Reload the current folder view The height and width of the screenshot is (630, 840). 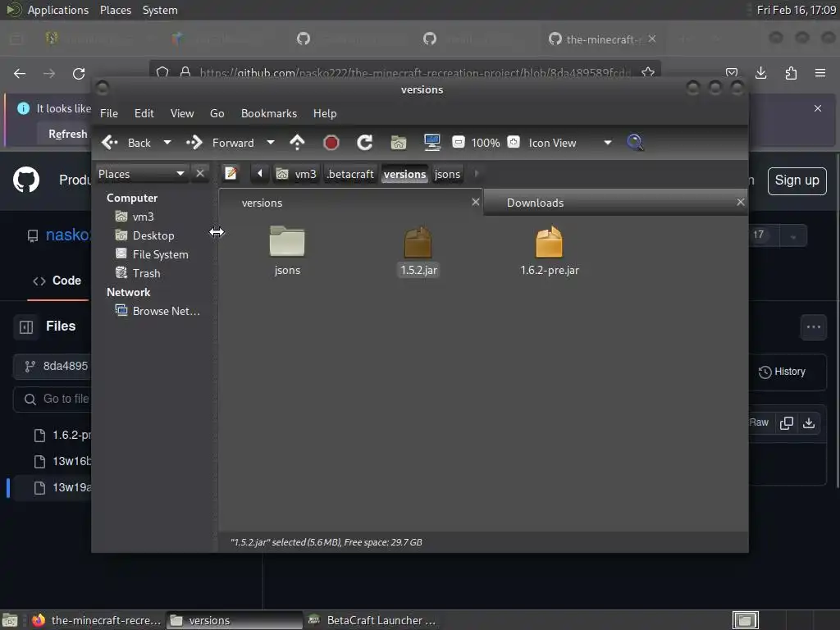coord(365,143)
